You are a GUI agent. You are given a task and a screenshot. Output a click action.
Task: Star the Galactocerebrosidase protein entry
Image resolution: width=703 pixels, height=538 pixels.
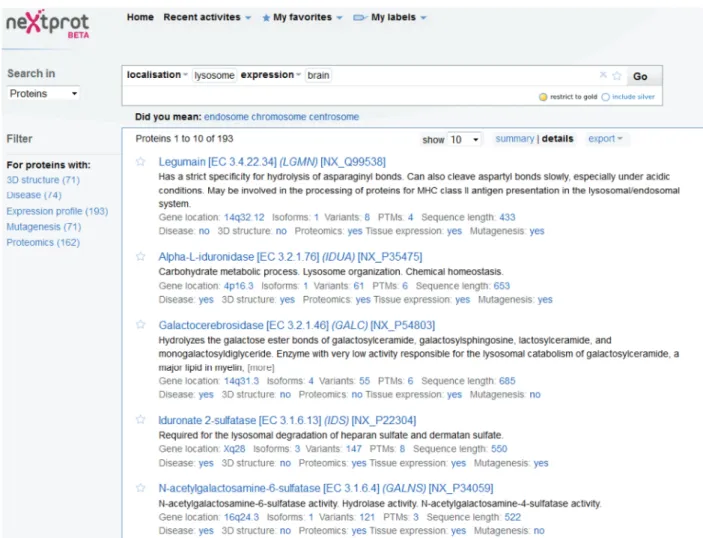tap(140, 325)
